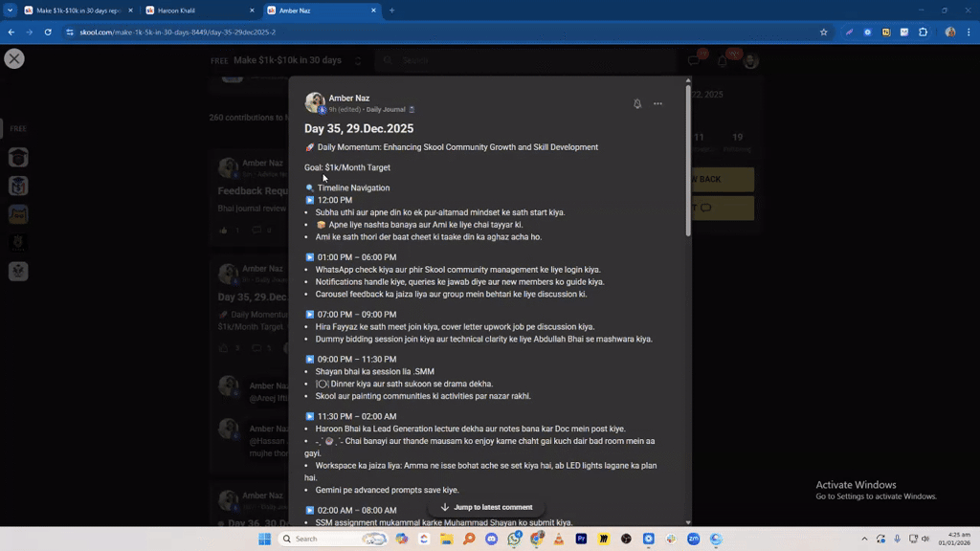The image size is (980, 551).
Task: Open chat messages icon in Skool header
Action: pos(694,60)
